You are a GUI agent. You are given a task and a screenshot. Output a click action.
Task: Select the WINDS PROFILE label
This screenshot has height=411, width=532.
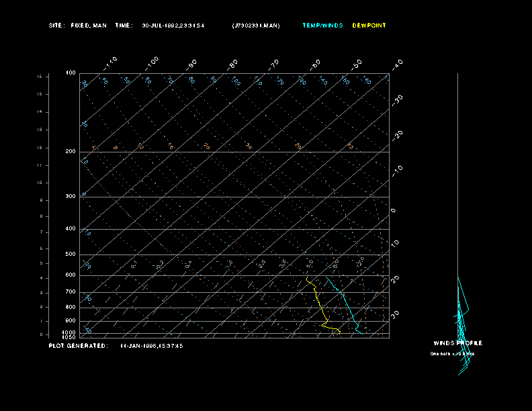pos(457,343)
